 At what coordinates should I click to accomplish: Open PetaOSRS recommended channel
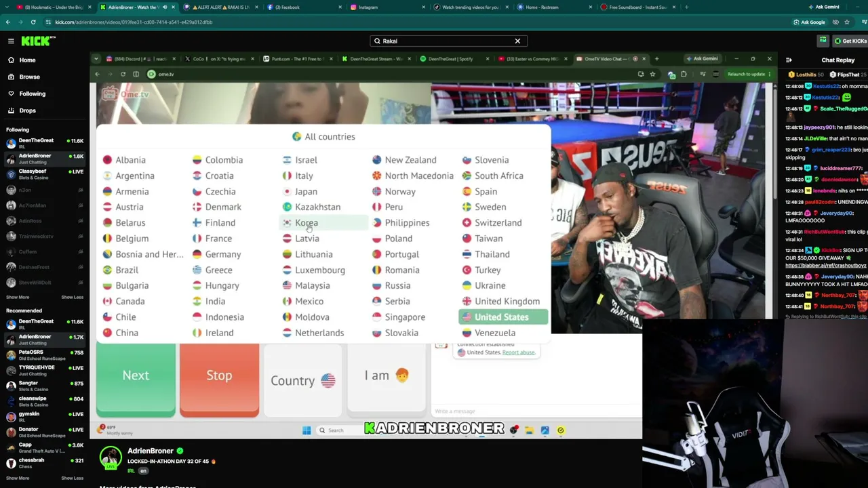coord(44,355)
